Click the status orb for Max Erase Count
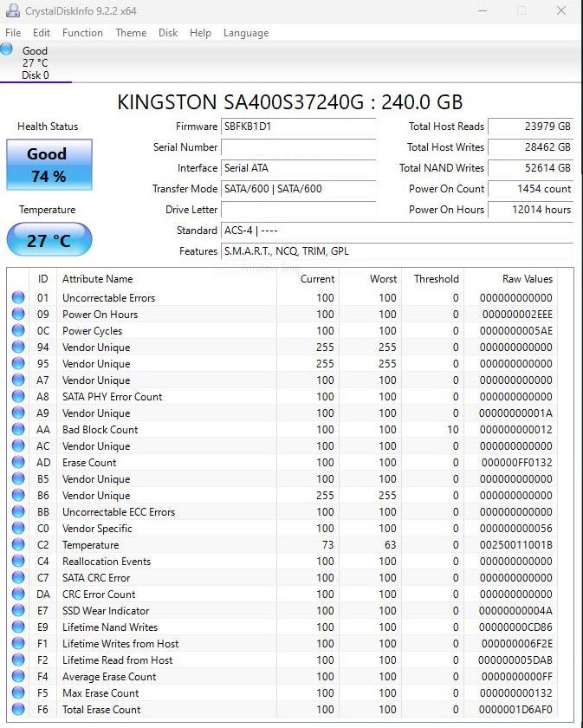 [18, 693]
